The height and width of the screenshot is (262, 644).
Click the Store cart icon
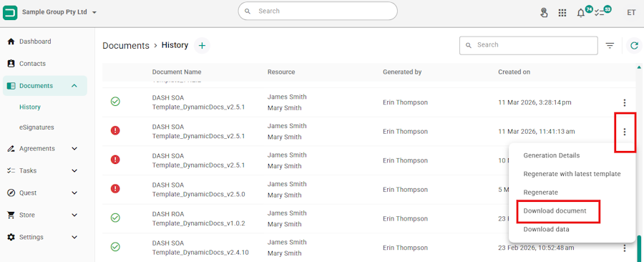pos(11,215)
